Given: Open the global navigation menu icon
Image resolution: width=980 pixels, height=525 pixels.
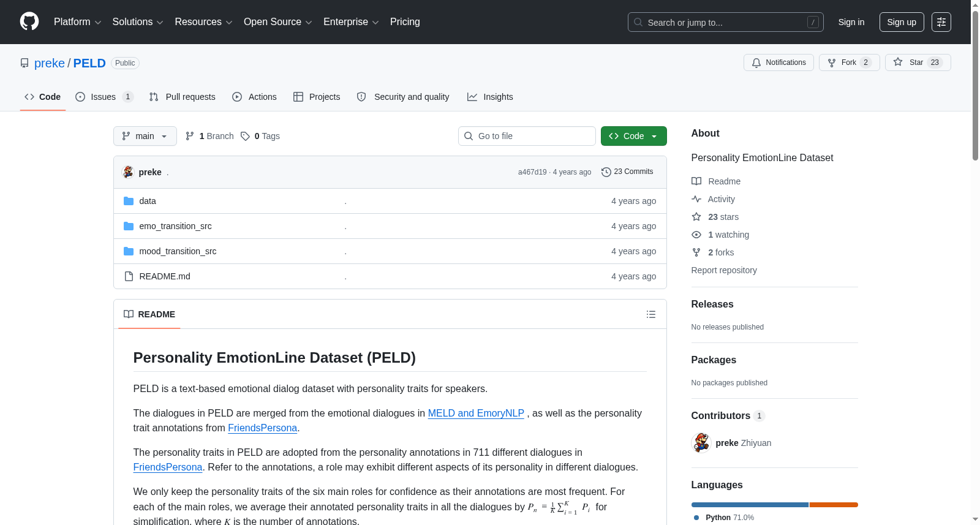Looking at the screenshot, I should [941, 22].
